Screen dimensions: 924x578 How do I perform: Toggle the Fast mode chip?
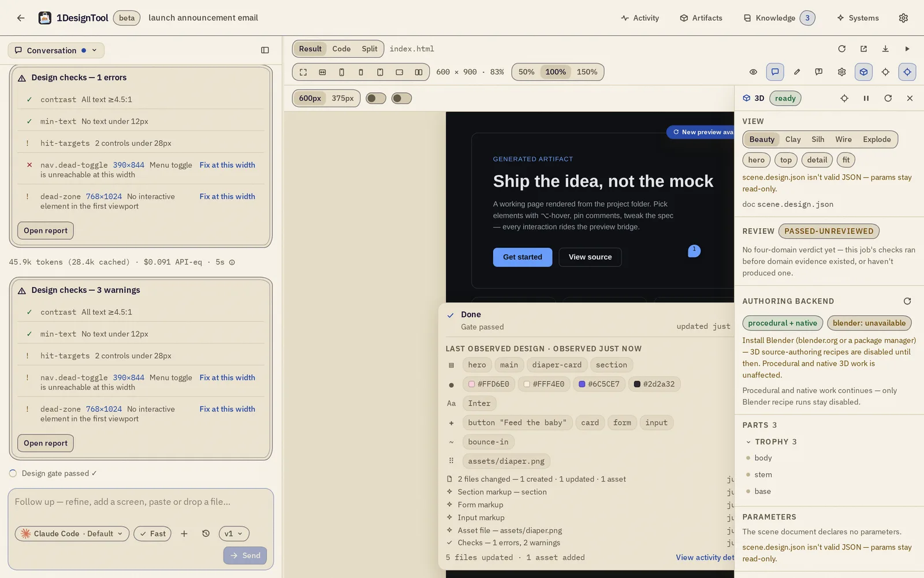click(x=152, y=533)
